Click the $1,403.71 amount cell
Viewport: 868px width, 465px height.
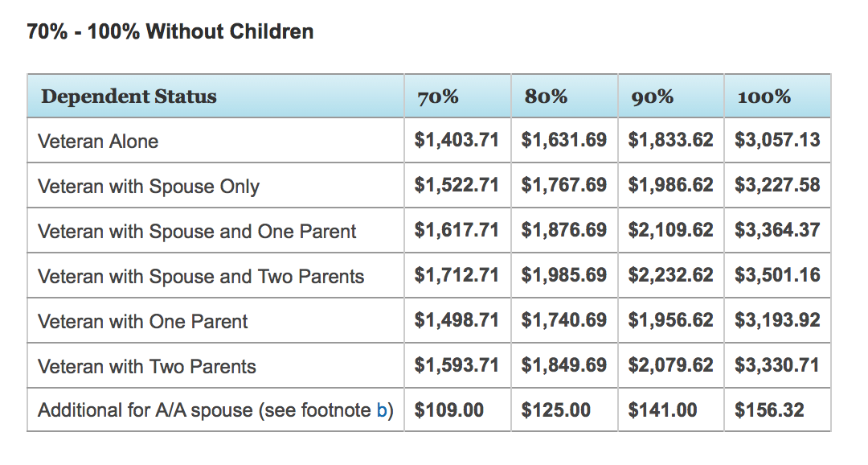[x=457, y=140]
